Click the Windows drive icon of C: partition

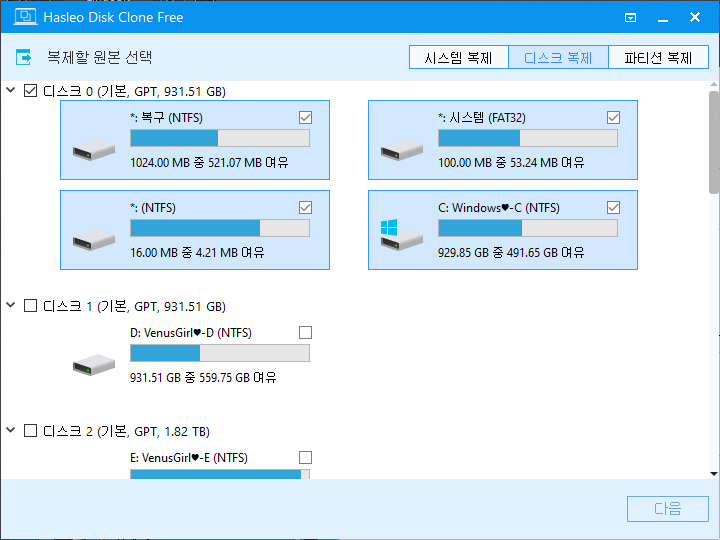(402, 235)
